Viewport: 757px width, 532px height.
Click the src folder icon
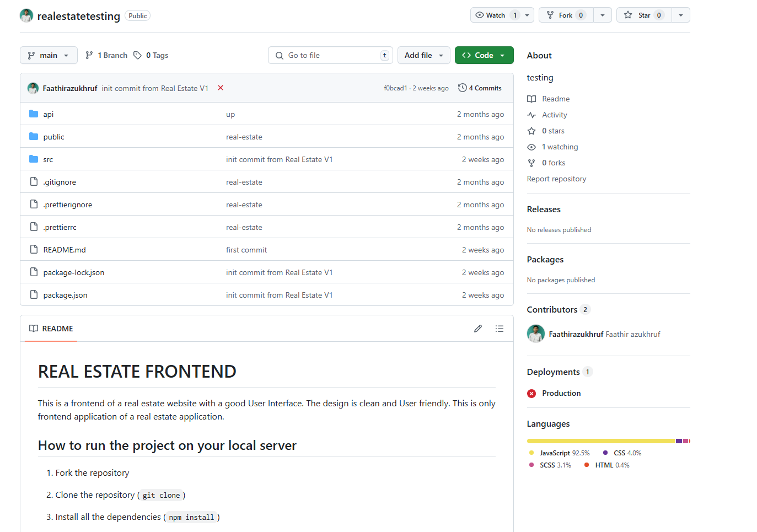click(34, 159)
